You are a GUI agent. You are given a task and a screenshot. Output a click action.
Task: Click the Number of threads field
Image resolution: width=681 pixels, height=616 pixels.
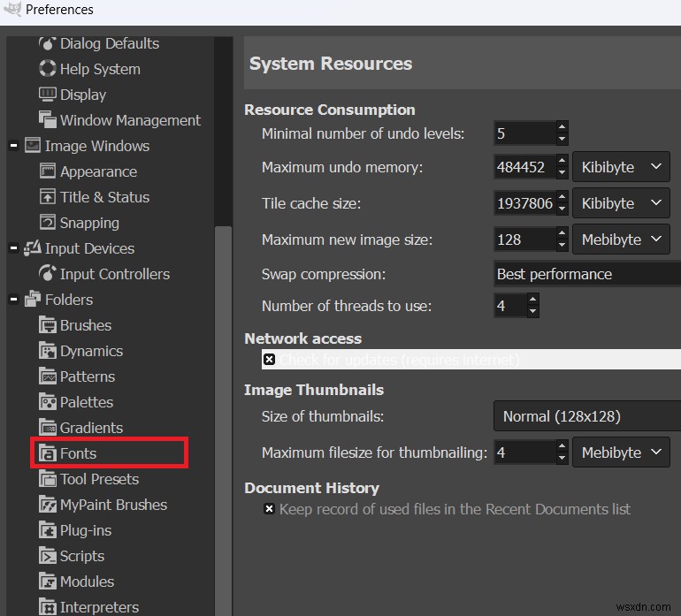510,306
